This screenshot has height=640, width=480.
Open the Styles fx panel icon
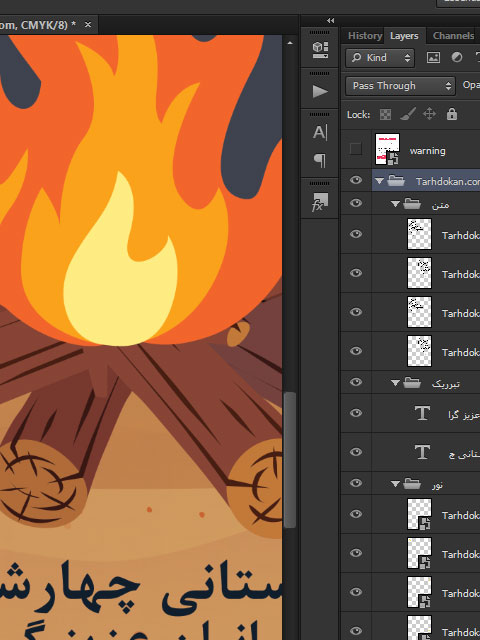click(x=320, y=202)
